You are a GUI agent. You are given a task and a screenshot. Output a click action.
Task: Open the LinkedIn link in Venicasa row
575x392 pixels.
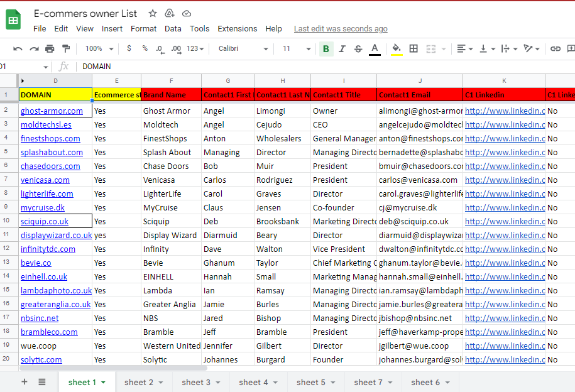505,180
